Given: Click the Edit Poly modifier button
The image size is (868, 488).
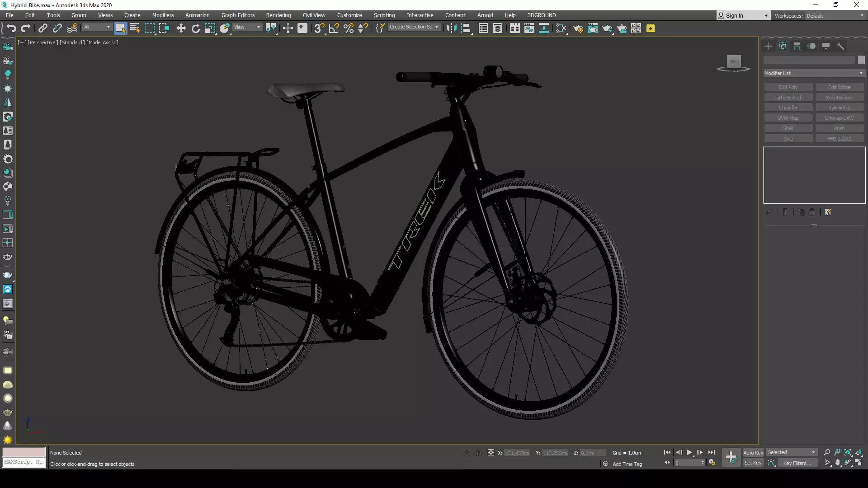Looking at the screenshot, I should [x=788, y=87].
